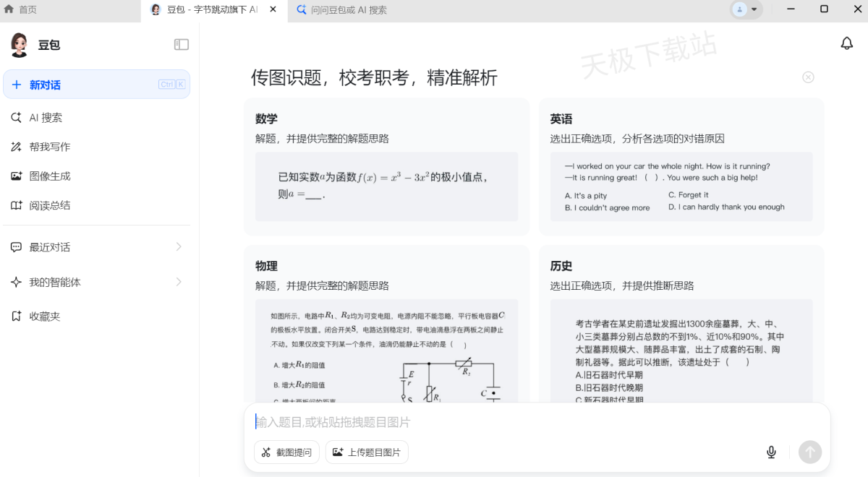Click the 我的智能体 sparkle icon
Screen dimensions: 868x477
point(16,282)
